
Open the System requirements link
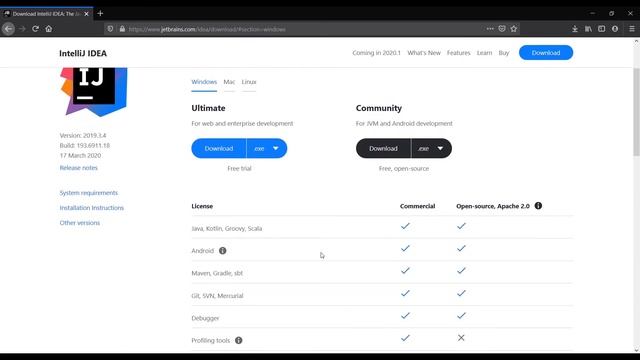point(89,193)
